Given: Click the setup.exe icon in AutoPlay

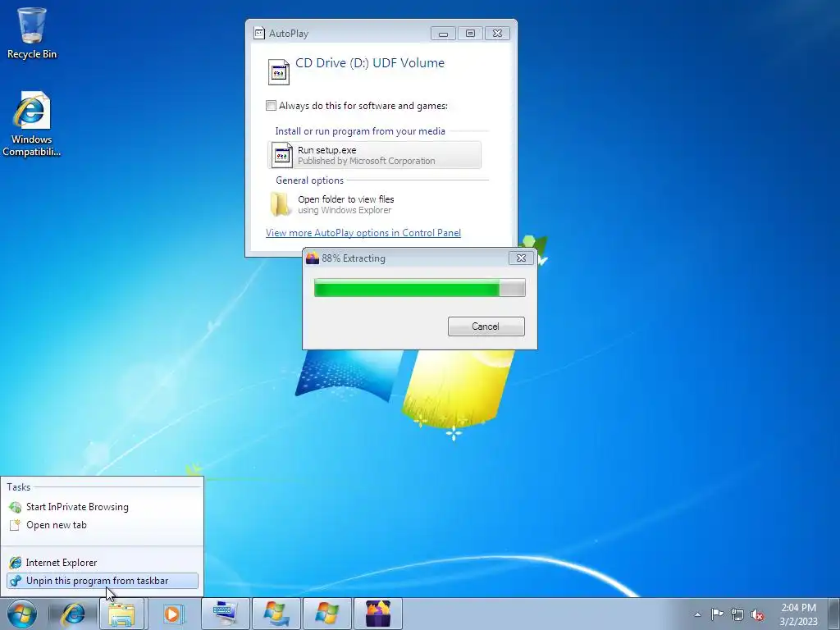Looking at the screenshot, I should click(x=282, y=155).
